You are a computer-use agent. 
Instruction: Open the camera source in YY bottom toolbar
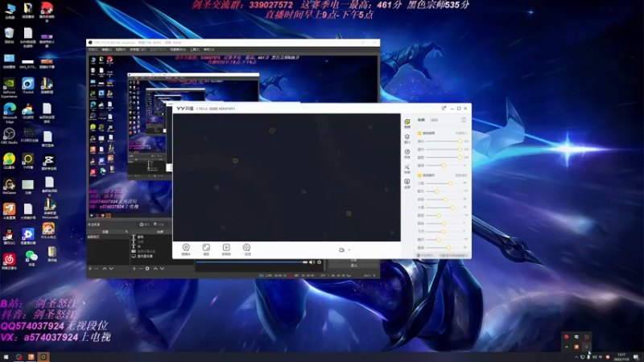[x=186, y=249]
